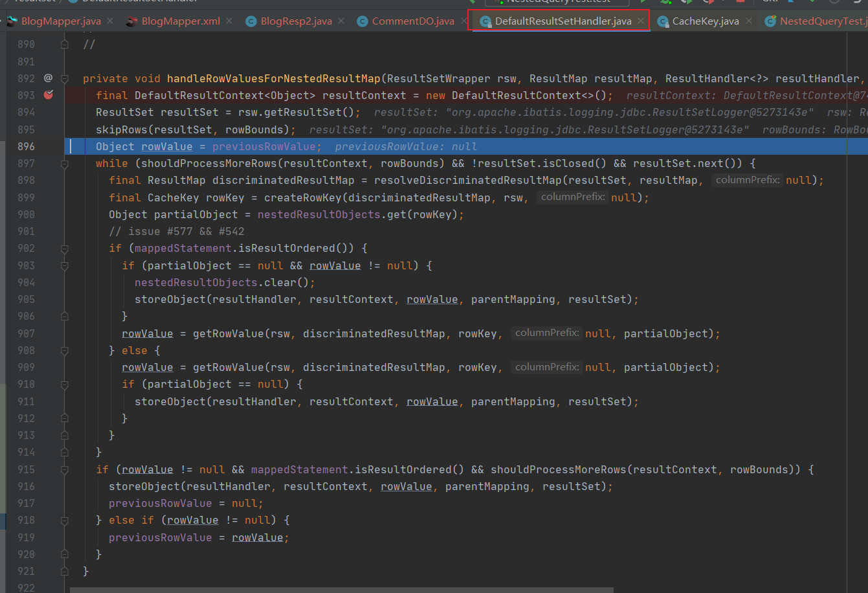
Task: Click line number 896 in the gutter
Action: pos(27,146)
